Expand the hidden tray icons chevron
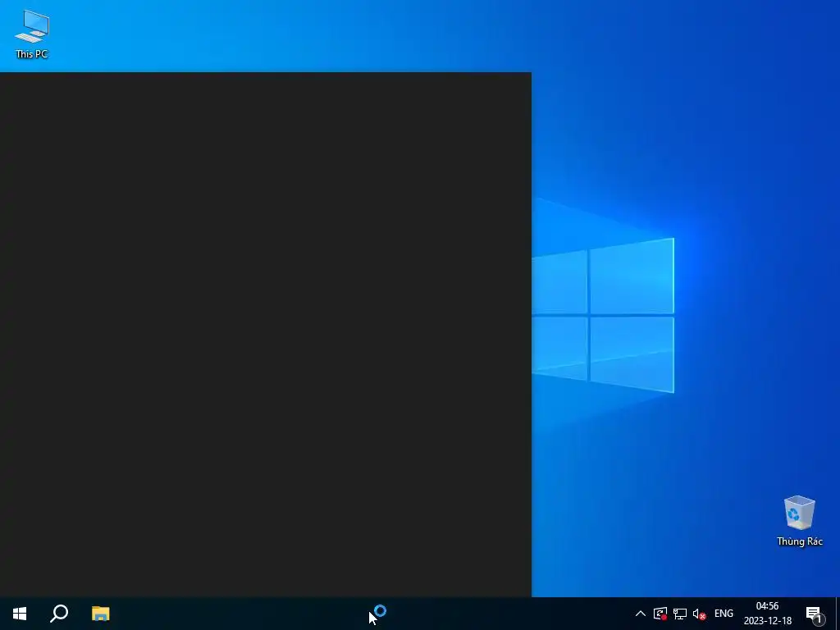The height and width of the screenshot is (630, 840). pyautogui.click(x=640, y=614)
